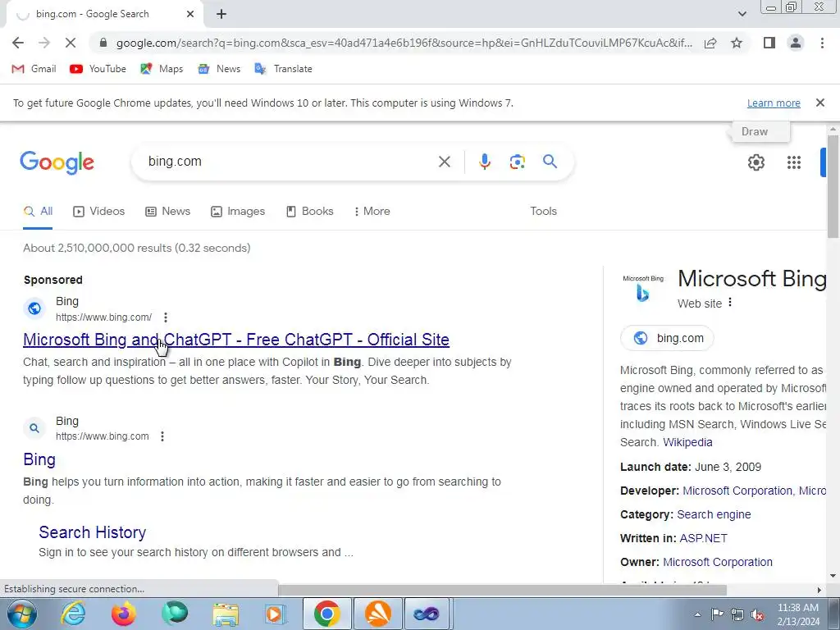Screen dimensions: 840x630
Task: Open Google quick settings gear
Action: pos(756,162)
